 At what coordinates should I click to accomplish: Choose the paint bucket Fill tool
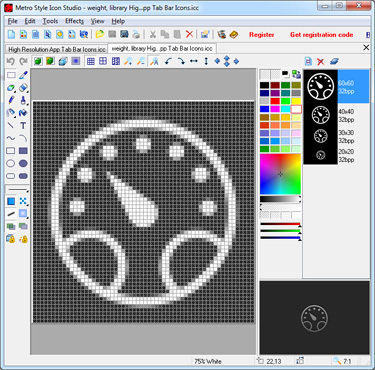coord(23,113)
